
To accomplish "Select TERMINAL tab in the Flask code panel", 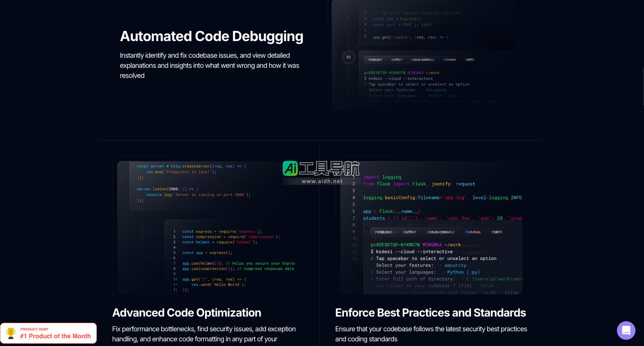I will click(473, 232).
